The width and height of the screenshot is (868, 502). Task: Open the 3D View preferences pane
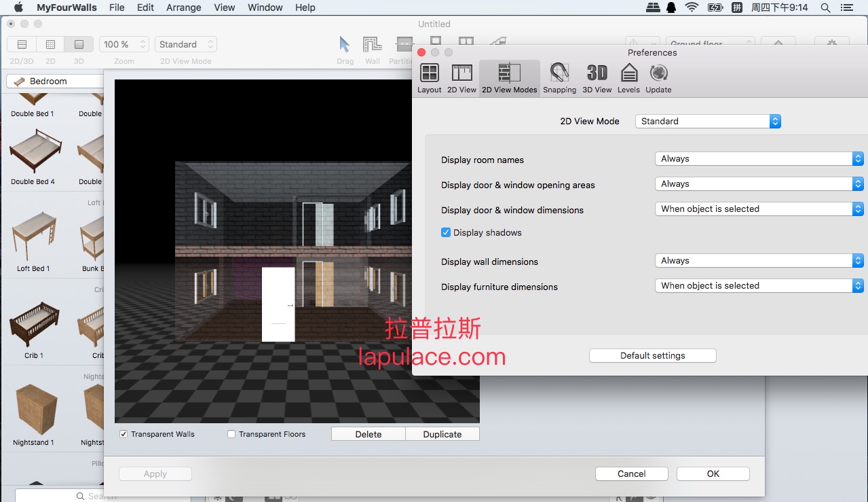(x=597, y=78)
